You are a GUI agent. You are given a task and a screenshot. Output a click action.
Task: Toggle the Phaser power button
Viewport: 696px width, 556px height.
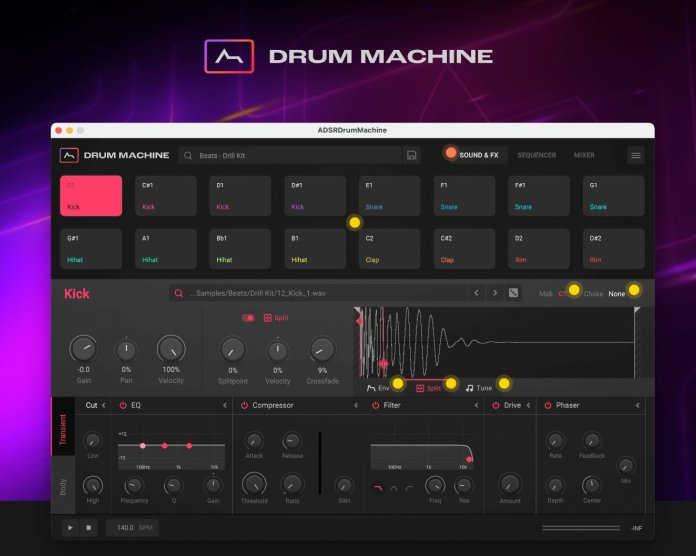[548, 405]
